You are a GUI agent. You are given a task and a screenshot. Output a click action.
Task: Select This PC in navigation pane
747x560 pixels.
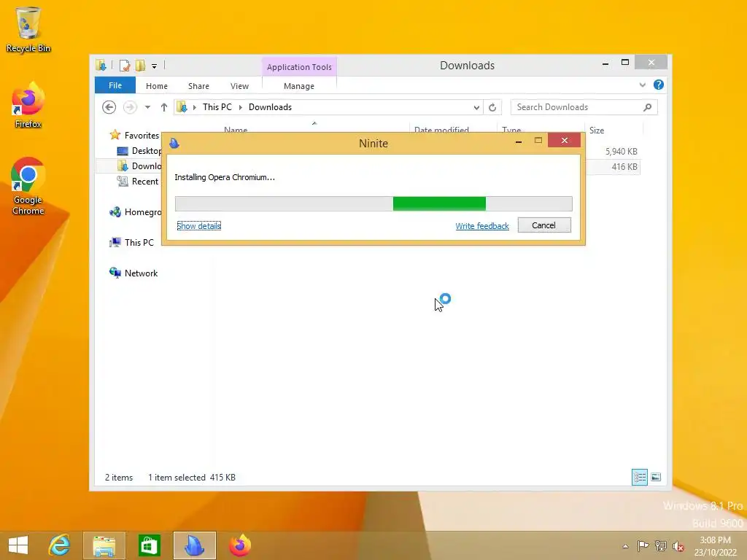(131, 242)
